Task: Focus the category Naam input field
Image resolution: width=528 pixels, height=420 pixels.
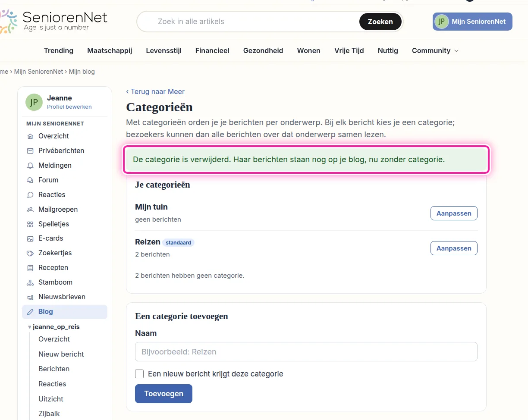Action: click(306, 352)
